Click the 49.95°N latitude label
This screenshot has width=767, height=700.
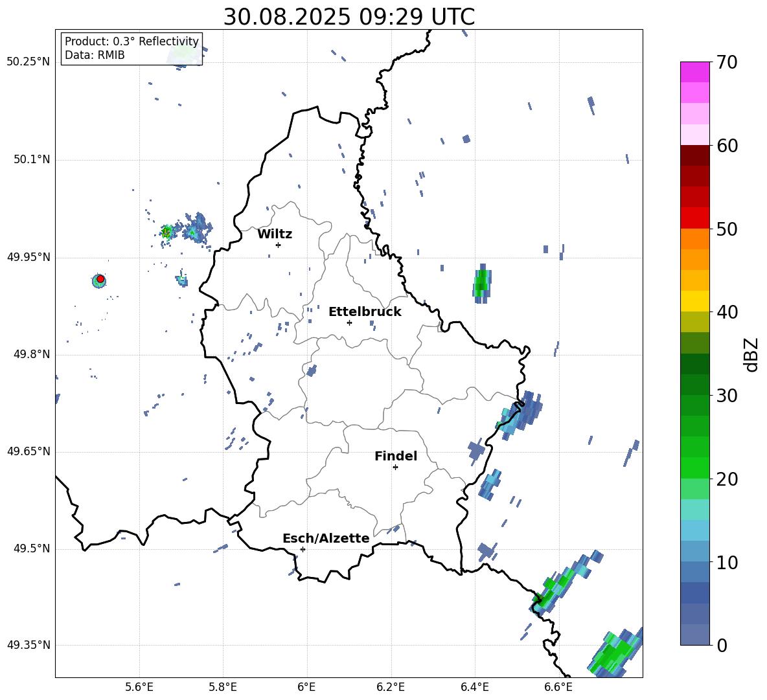29,257
